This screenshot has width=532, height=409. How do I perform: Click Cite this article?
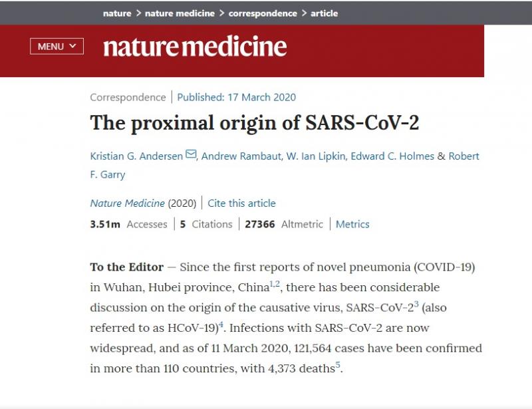point(241,204)
